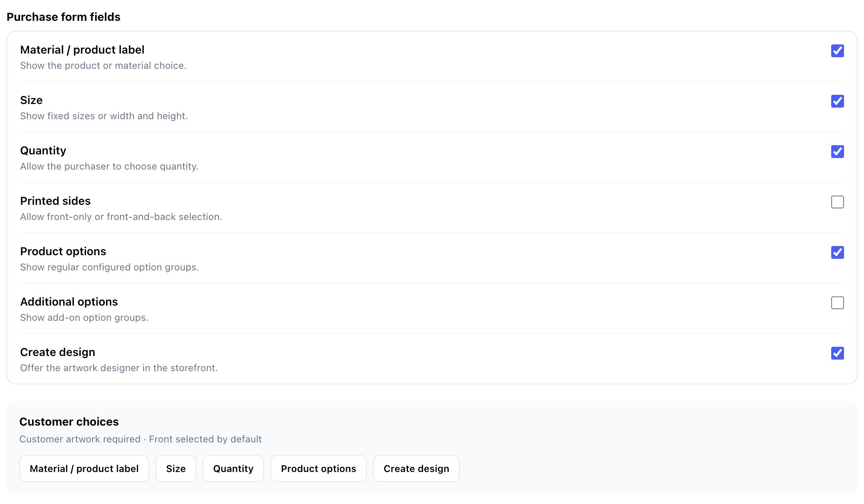
Task: Disable the Quantity checkbox
Action: (x=837, y=152)
